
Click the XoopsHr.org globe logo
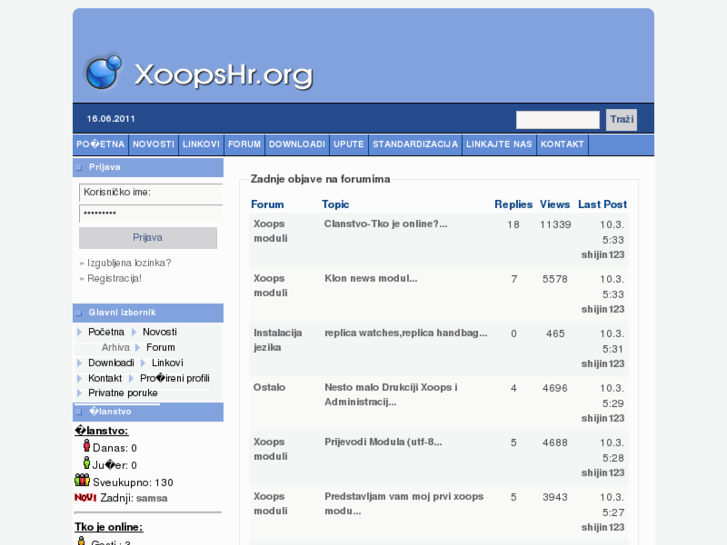104,72
